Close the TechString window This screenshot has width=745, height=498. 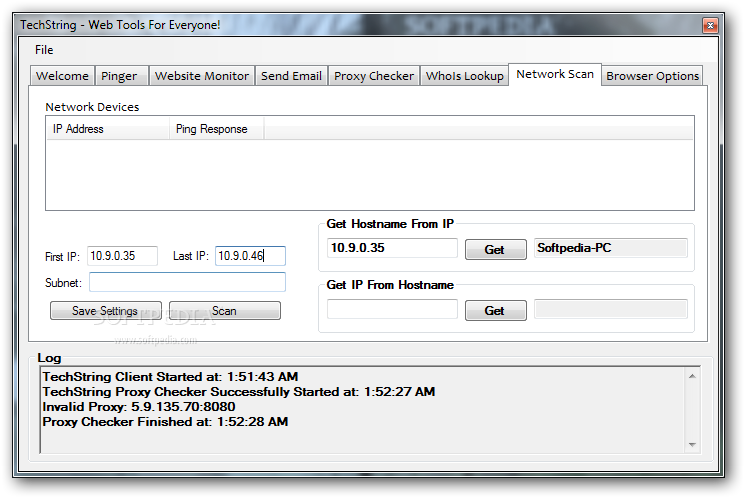[710, 26]
